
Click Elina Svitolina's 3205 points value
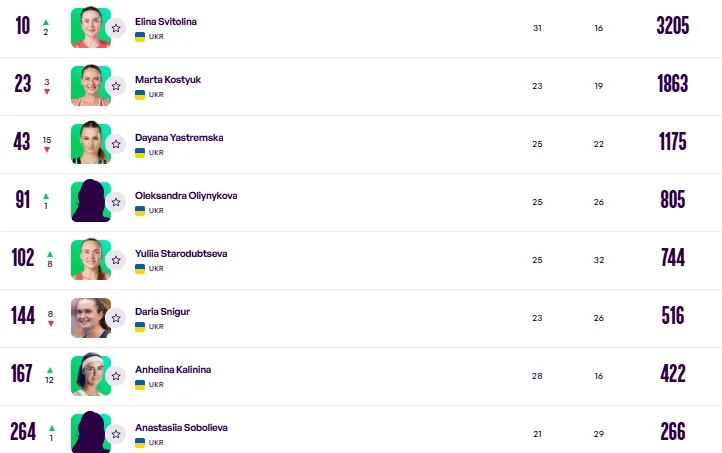[x=673, y=26]
